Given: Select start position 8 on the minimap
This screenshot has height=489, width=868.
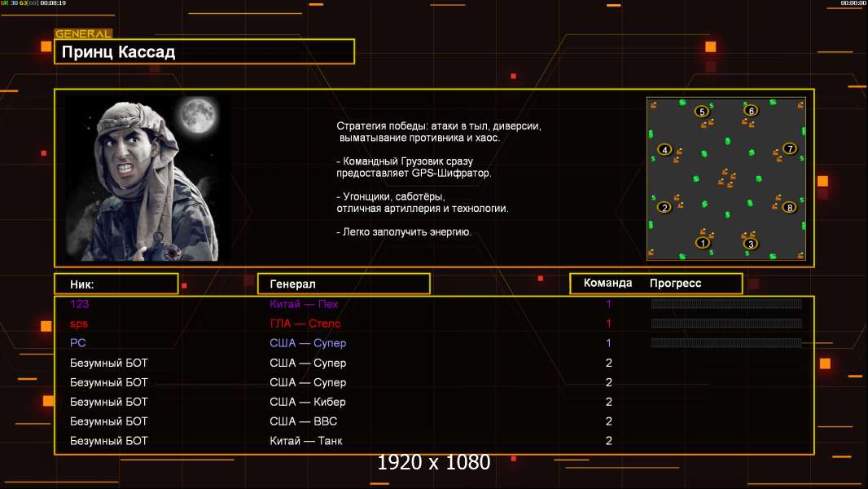Looking at the screenshot, I should point(789,207).
